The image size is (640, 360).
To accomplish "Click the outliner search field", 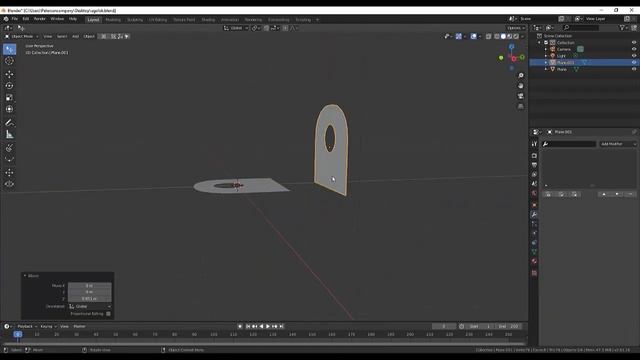I will 580,27.
